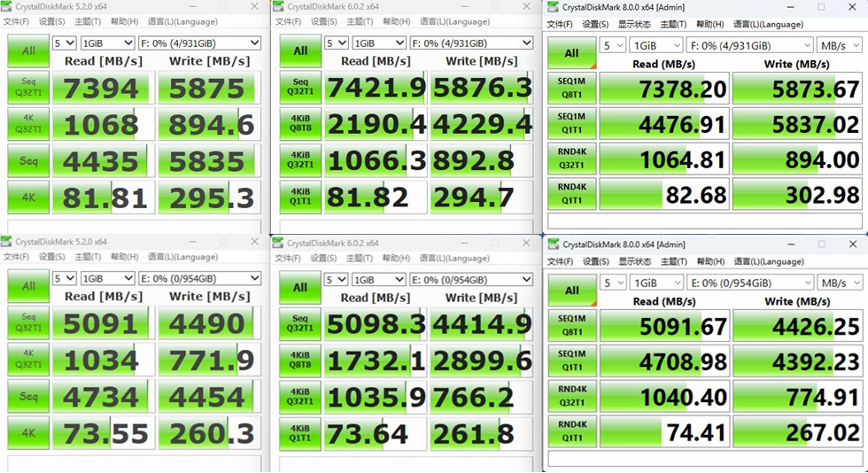The height and width of the screenshot is (473, 868).
Task: Open E: drive dropdown in bottom 6.0.2 window
Action: [471, 280]
